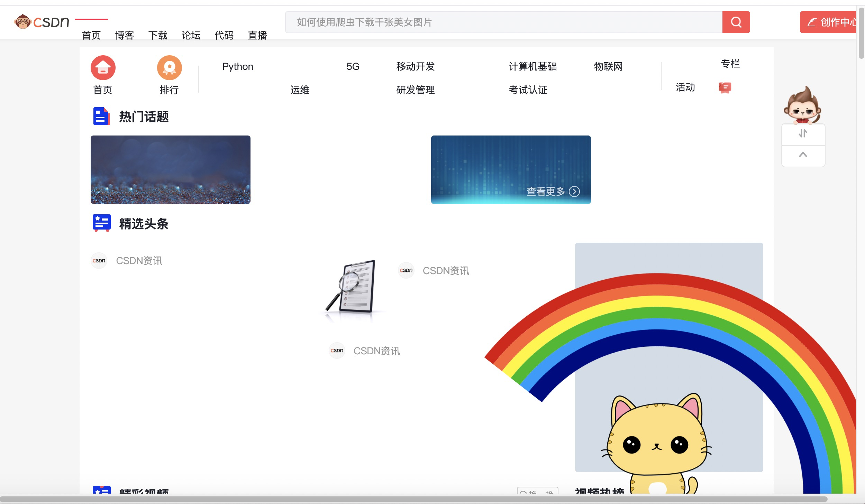Open the Python category link
The height and width of the screenshot is (504, 865).
click(238, 66)
